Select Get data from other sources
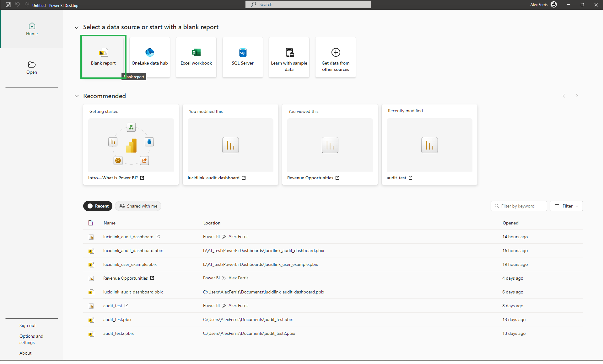Screen dimensions: 603x364 point(336,57)
